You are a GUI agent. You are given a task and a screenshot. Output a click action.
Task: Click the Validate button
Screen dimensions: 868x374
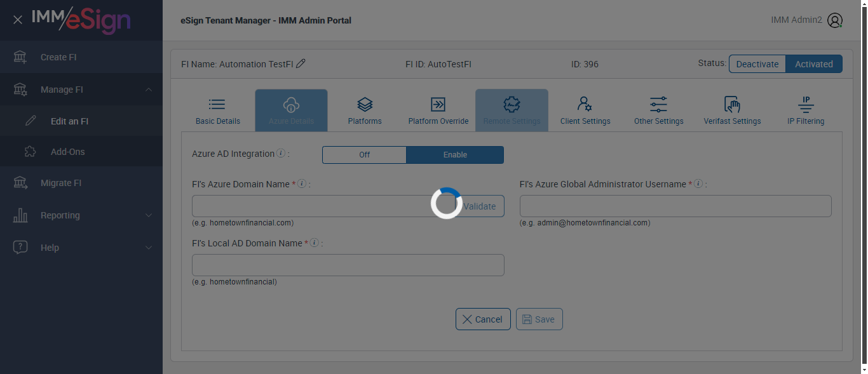tap(479, 206)
